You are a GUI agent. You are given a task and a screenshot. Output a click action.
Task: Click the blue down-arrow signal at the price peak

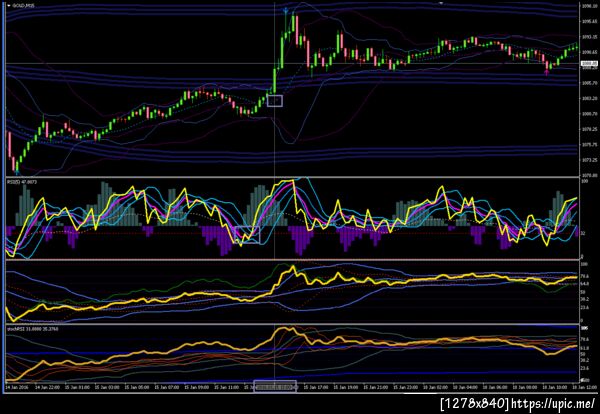pos(285,11)
